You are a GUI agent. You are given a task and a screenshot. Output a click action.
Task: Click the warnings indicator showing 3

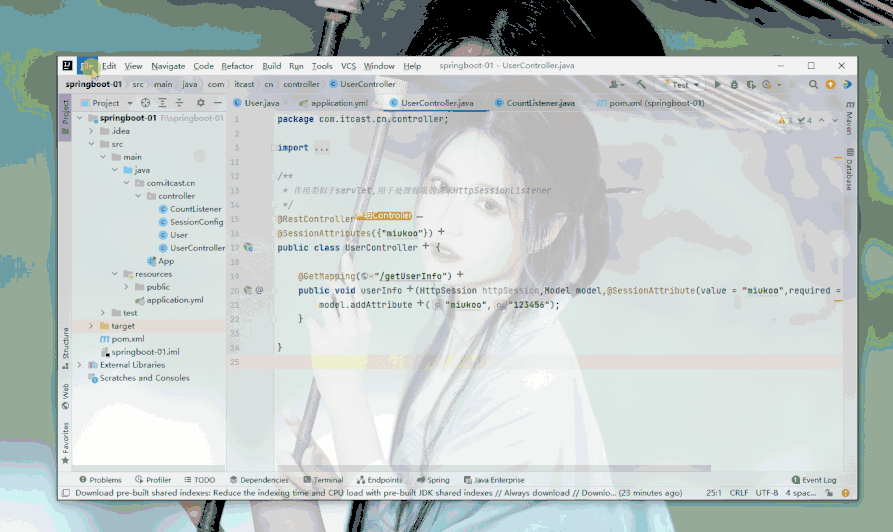785,120
